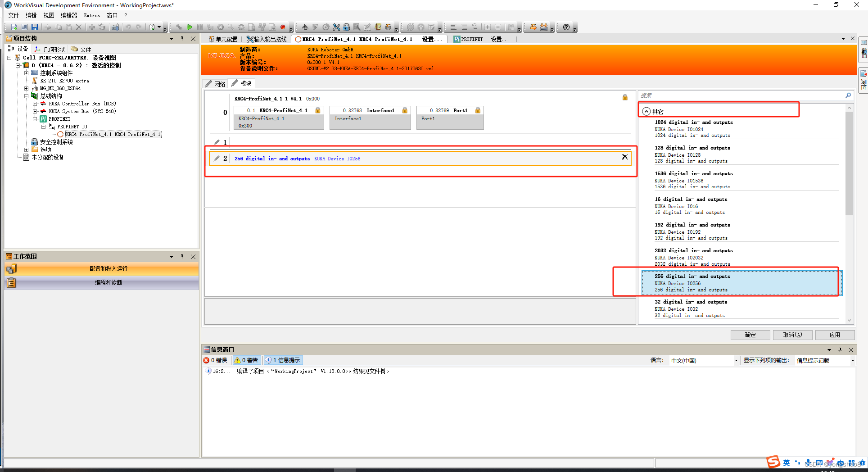The width and height of the screenshot is (868, 472).
Task: Expand KUKA Controller Bus (KCB) node
Action: pyautogui.click(x=35, y=104)
